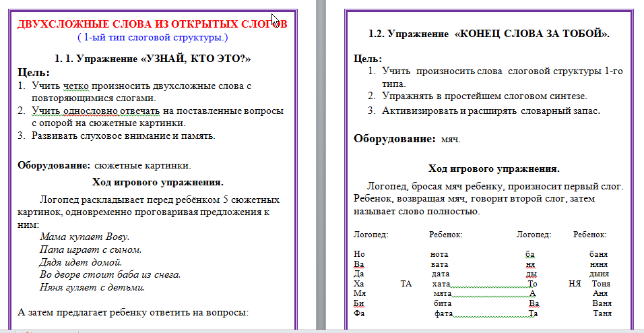Image resolution: width=644 pixels, height=333 pixels.
Task: Click the syllable 'Ха' before 'хата'
Action: pyautogui.click(x=359, y=284)
